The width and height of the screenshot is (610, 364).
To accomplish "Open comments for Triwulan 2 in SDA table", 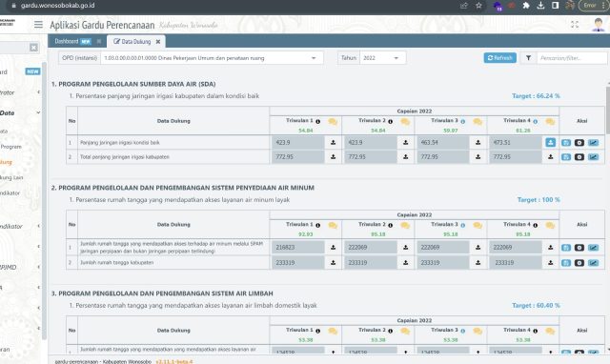I will (x=405, y=122).
